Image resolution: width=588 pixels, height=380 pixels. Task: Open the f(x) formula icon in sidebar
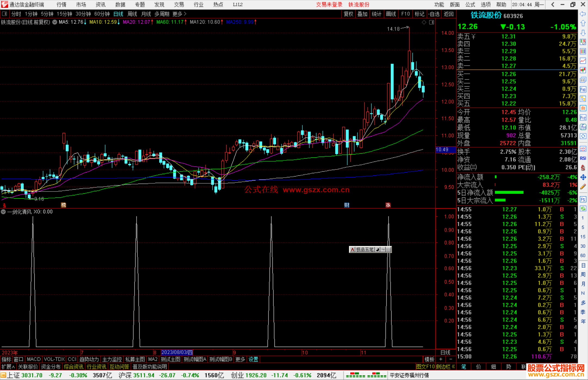pyautogui.click(x=583, y=127)
